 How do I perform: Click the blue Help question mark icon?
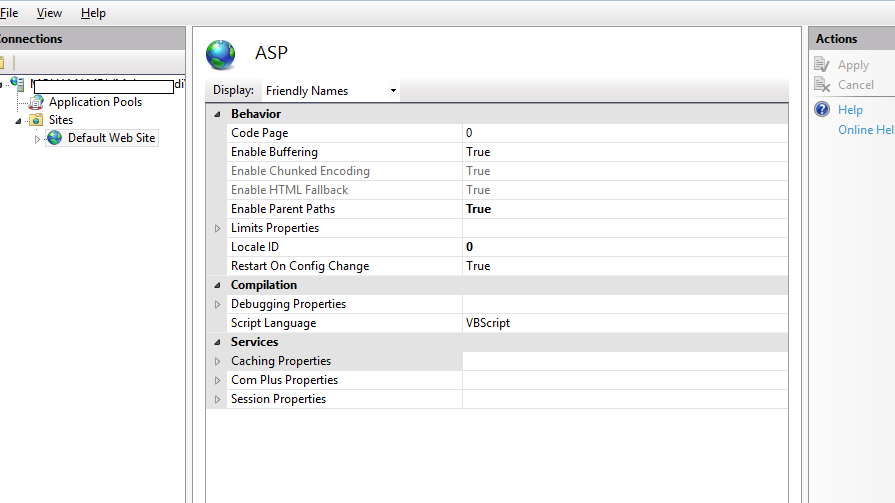[822, 110]
